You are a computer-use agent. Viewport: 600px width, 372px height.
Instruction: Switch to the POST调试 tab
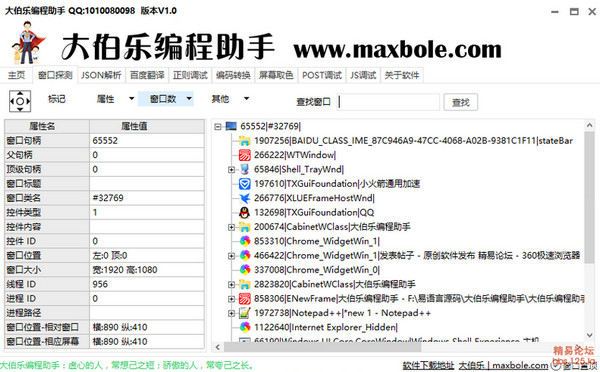point(322,75)
